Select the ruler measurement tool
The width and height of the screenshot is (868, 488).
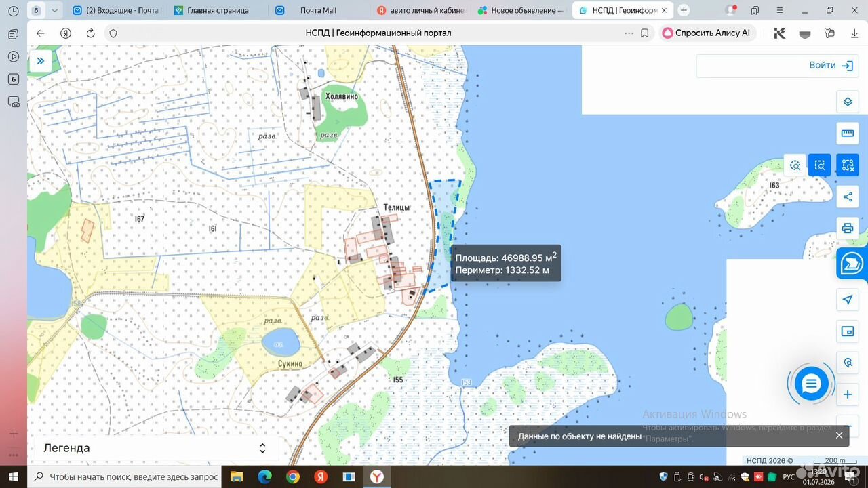pos(848,133)
